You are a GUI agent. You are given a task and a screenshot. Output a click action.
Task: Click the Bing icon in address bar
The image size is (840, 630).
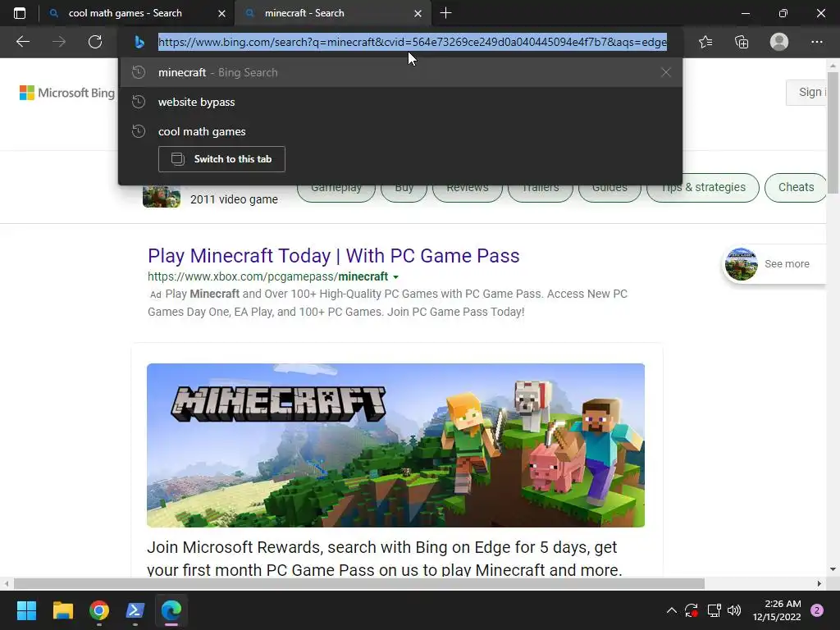[139, 42]
